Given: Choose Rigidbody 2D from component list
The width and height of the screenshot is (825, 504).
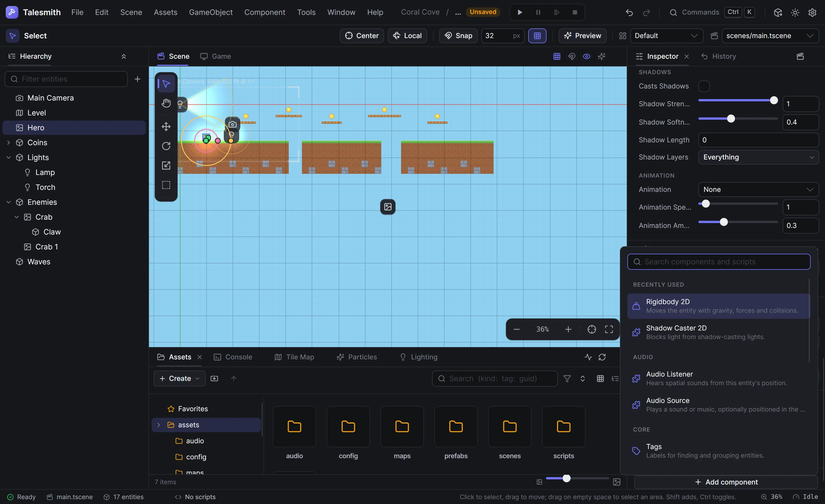Looking at the screenshot, I should (718, 306).
